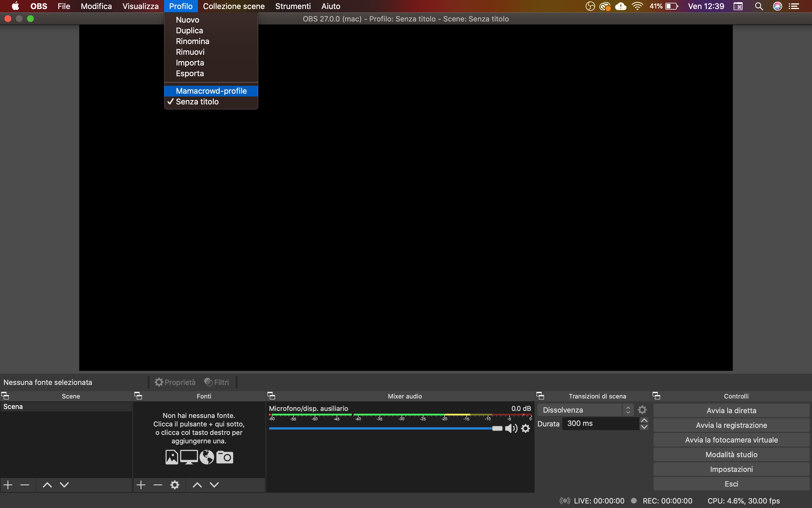Image resolution: width=812 pixels, height=508 pixels.
Task: Open the Modifica menu
Action: point(96,6)
